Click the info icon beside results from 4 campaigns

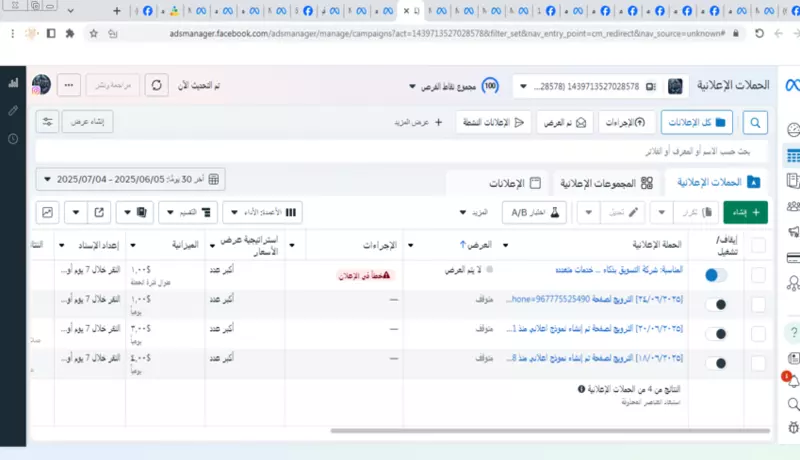(581, 389)
